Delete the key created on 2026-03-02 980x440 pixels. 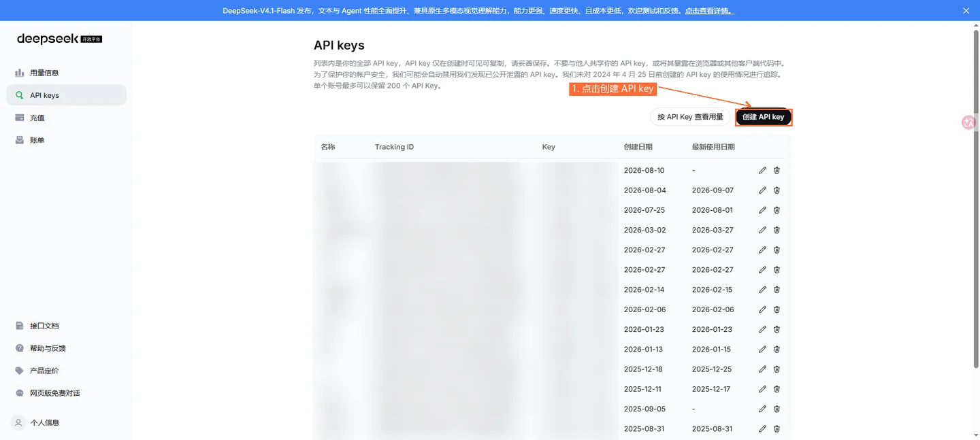[777, 230]
